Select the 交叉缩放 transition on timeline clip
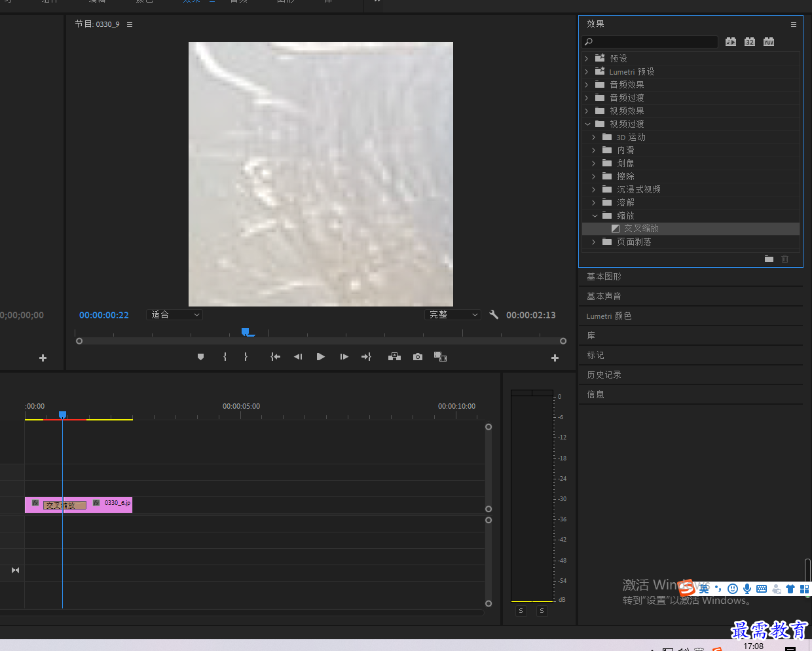812x651 pixels. pyautogui.click(x=65, y=505)
